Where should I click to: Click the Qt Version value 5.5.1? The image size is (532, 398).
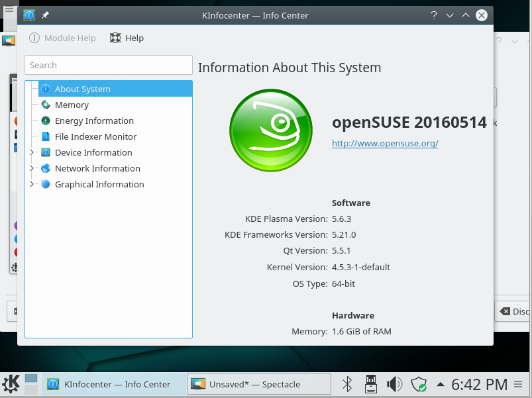tap(341, 251)
